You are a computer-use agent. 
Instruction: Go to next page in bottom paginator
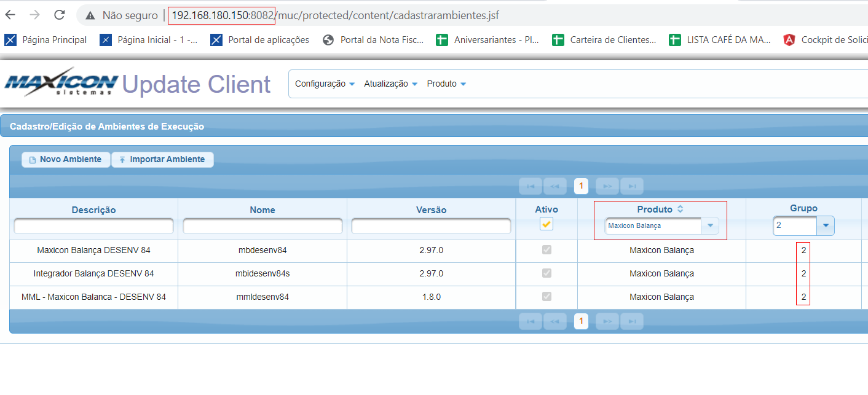click(x=607, y=321)
